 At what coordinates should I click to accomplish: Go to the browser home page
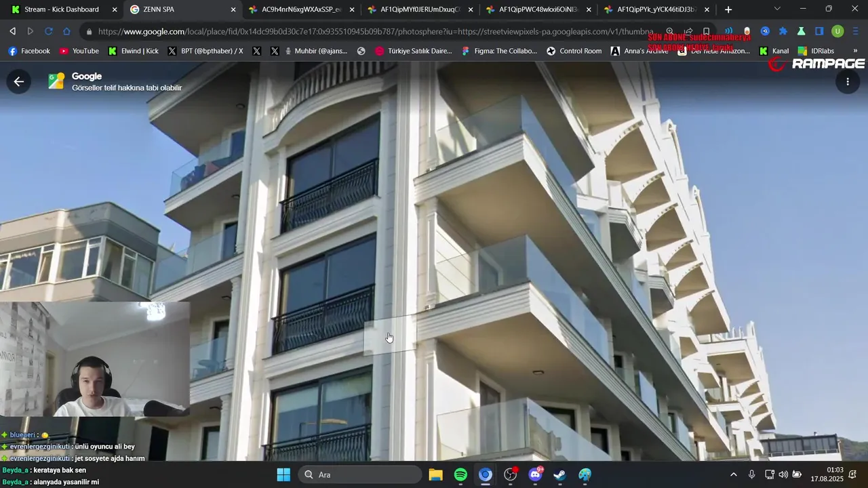(x=66, y=31)
